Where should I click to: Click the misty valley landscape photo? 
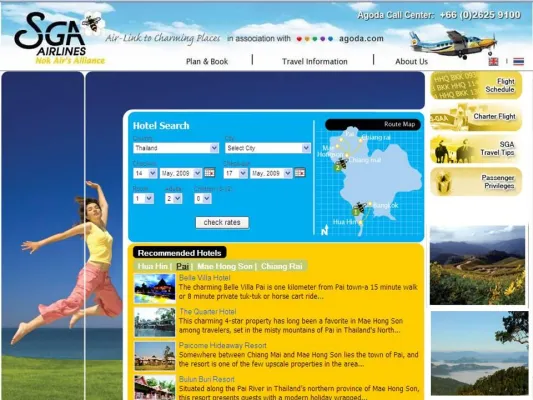(x=480, y=353)
